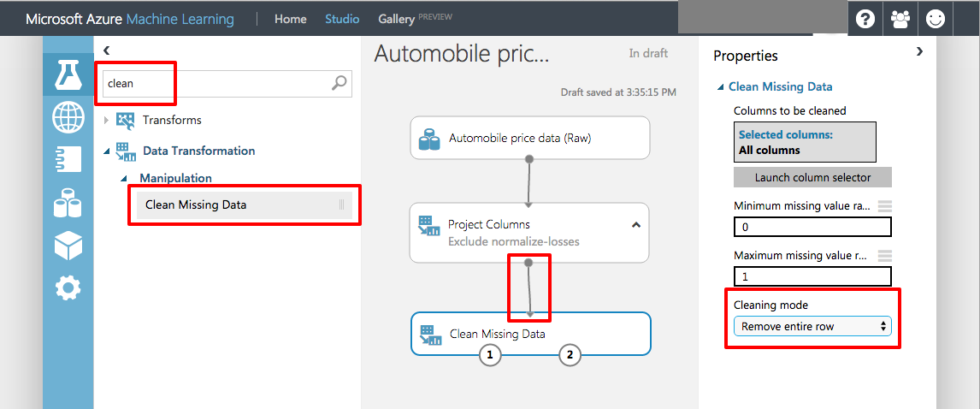This screenshot has height=409, width=980.
Task: Open the Settings gear icon
Action: pyautogui.click(x=68, y=288)
